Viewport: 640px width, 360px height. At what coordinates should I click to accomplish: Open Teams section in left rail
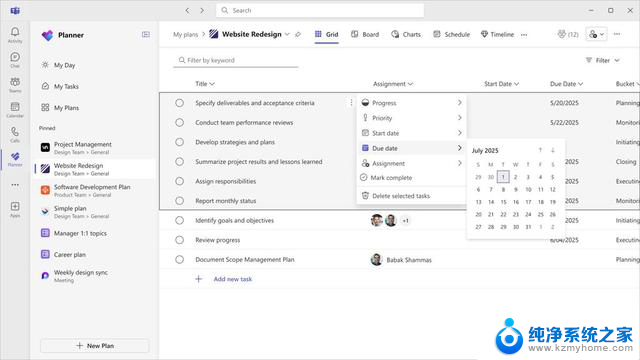15,85
